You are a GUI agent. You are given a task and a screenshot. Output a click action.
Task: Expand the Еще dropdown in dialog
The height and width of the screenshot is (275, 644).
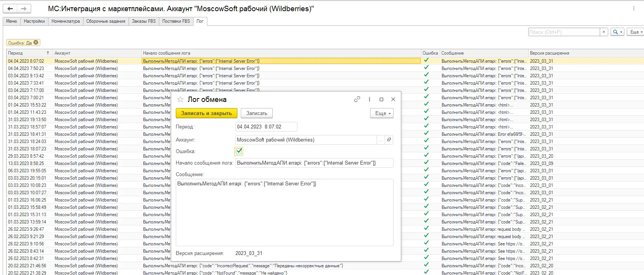click(x=382, y=113)
